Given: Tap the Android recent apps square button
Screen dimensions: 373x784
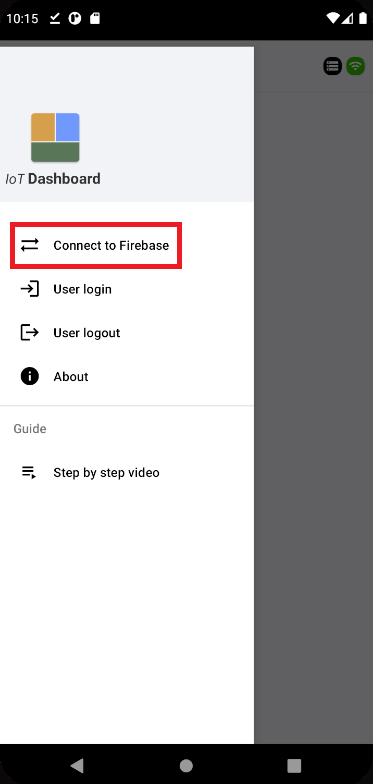Looking at the screenshot, I should coord(294,766).
